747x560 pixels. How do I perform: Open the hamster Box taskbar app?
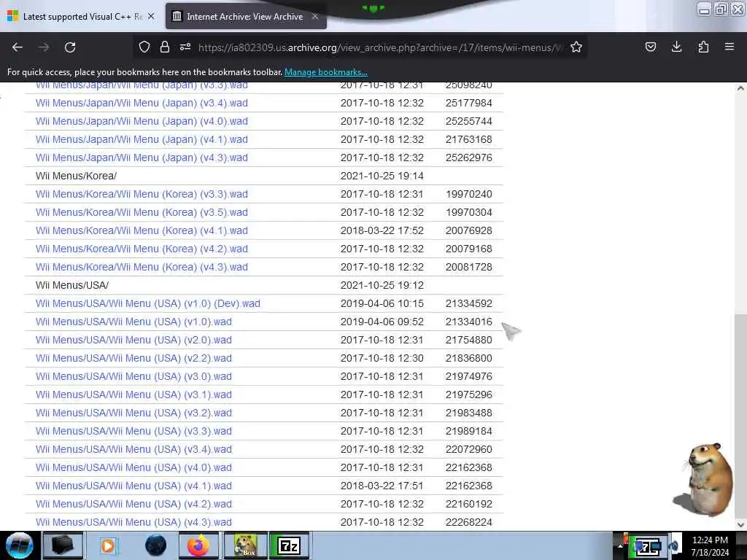click(x=245, y=545)
